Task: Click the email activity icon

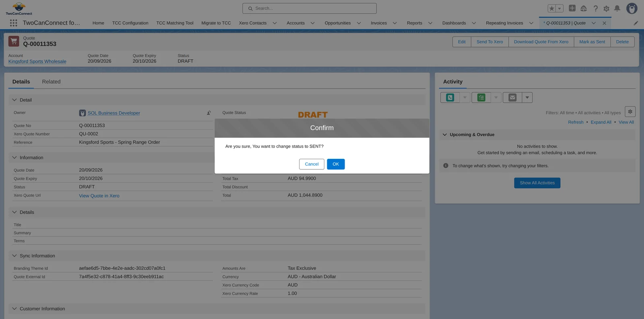Action: [512, 97]
